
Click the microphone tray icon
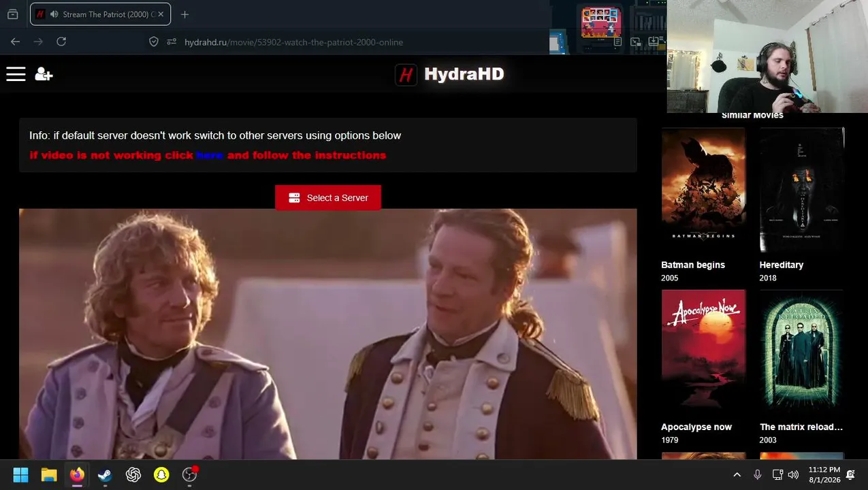point(758,475)
